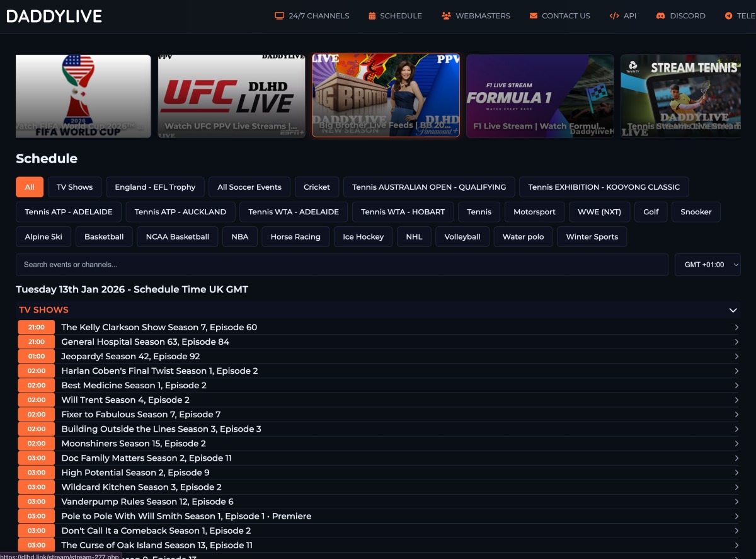Select the All schedule filter
756x559 pixels.
[30, 187]
